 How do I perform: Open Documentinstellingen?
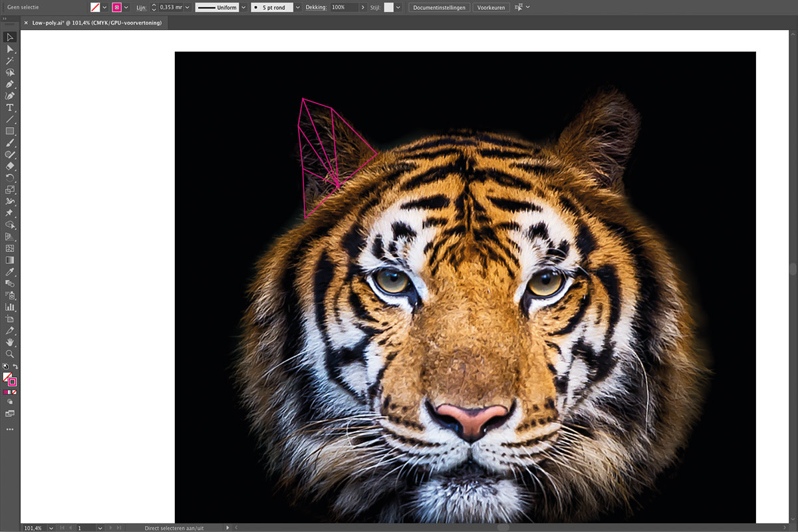pos(439,7)
